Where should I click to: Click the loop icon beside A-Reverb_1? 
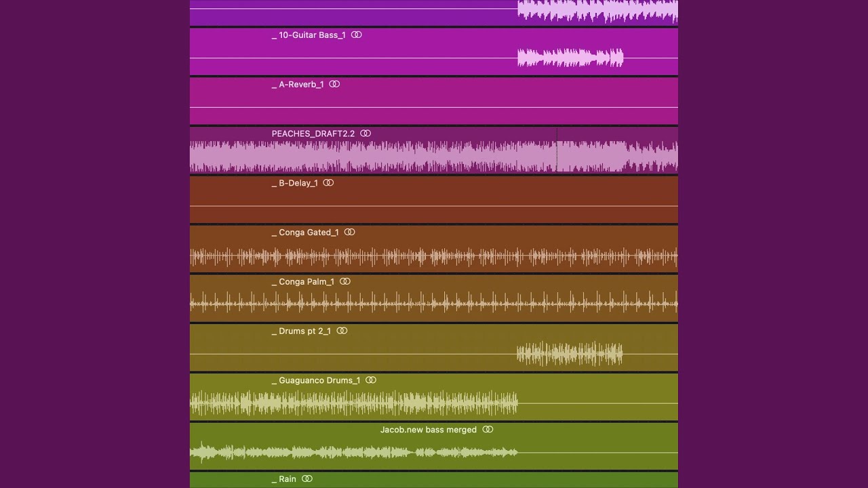pos(334,84)
